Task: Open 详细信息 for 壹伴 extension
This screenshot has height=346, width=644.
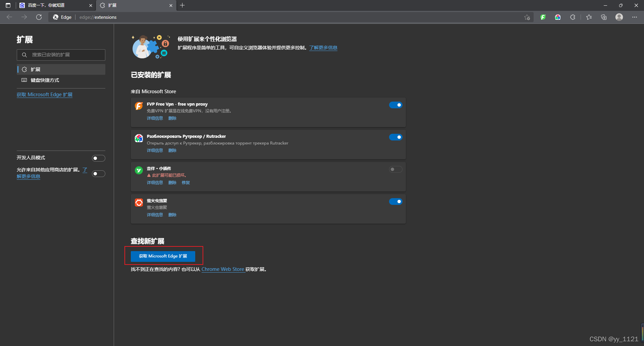Action: [x=155, y=182]
